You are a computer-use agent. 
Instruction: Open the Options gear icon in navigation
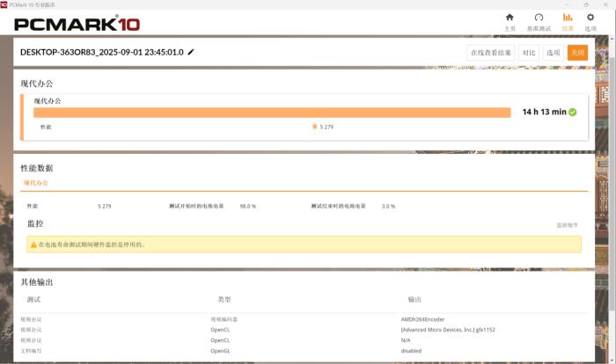pyautogui.click(x=590, y=18)
